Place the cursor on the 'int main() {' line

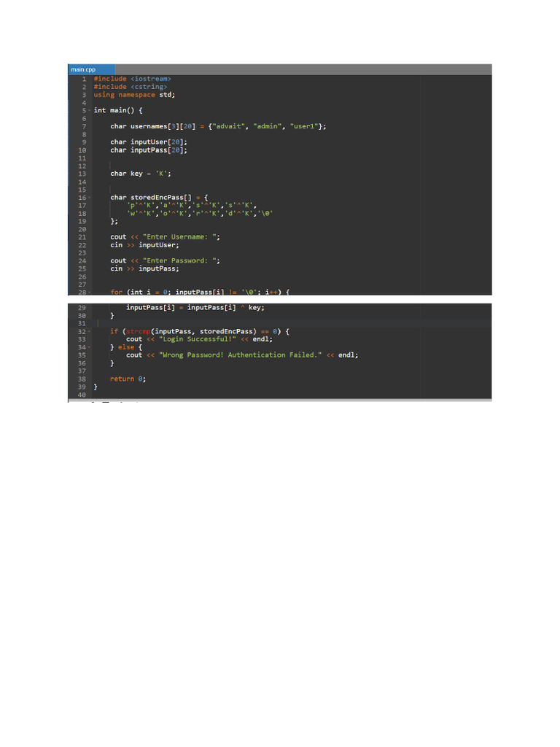coord(118,111)
